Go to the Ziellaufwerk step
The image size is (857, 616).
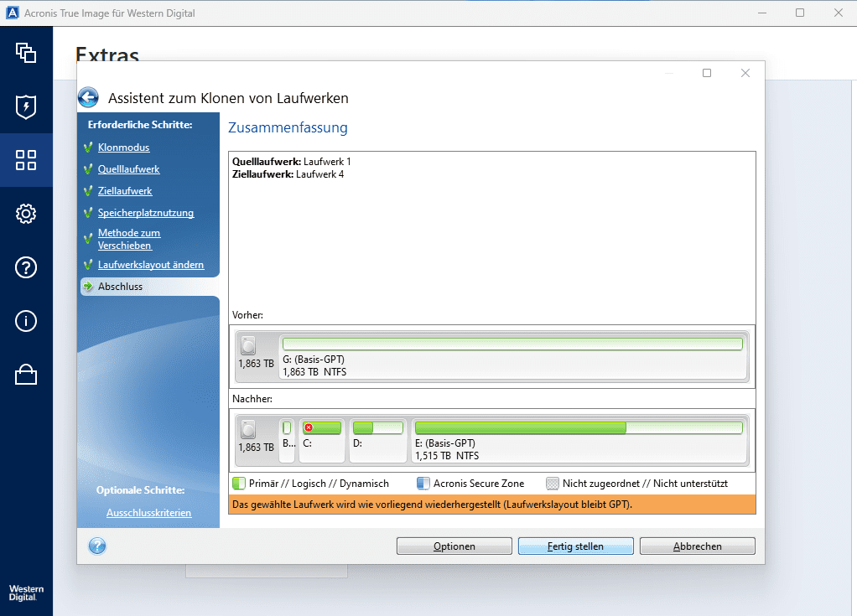(x=125, y=191)
